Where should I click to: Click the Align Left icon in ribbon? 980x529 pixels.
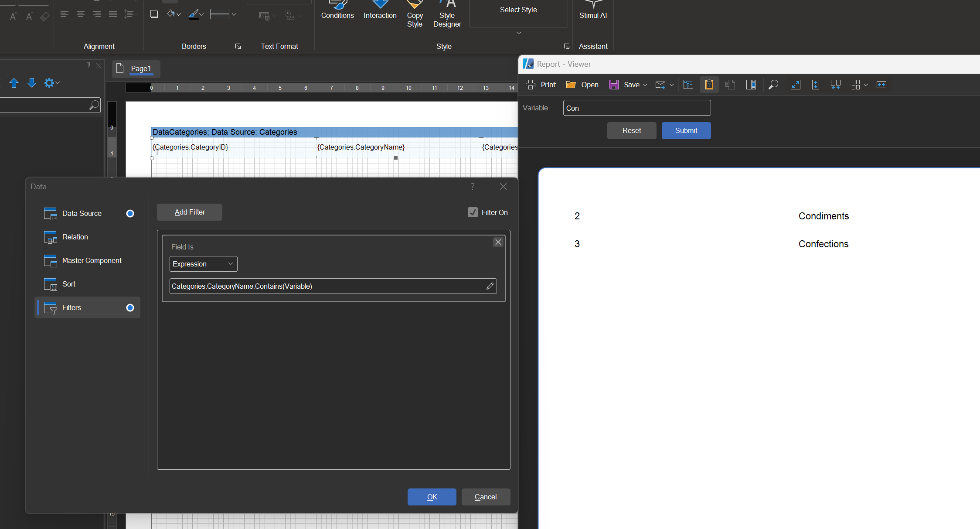coord(65,14)
